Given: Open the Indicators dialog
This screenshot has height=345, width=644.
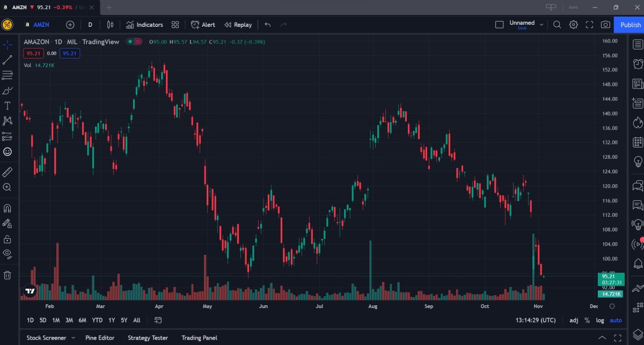Looking at the screenshot, I should (144, 25).
